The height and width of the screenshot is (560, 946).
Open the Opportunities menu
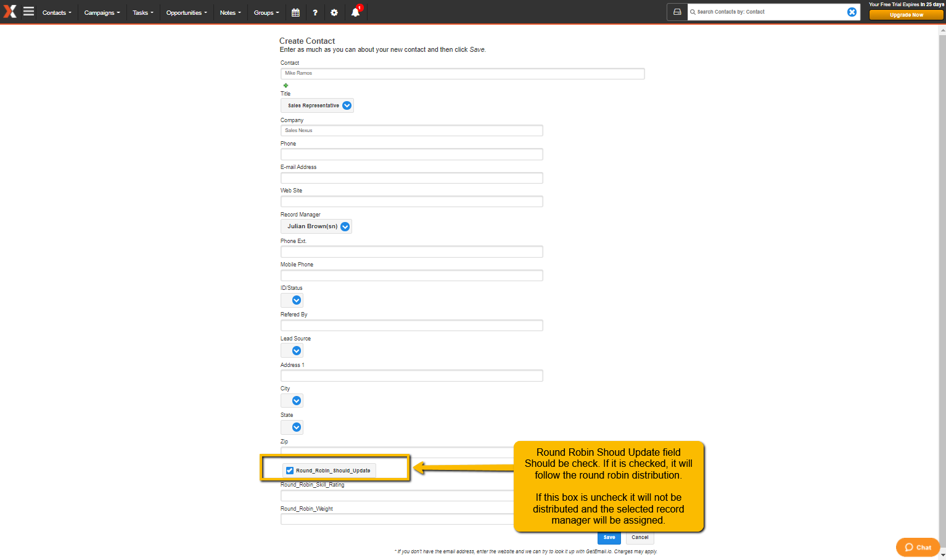click(x=186, y=12)
